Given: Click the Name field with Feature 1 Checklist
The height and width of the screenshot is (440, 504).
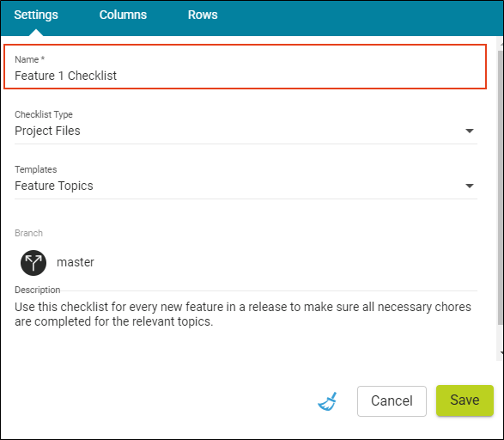Looking at the screenshot, I should pos(245,66).
